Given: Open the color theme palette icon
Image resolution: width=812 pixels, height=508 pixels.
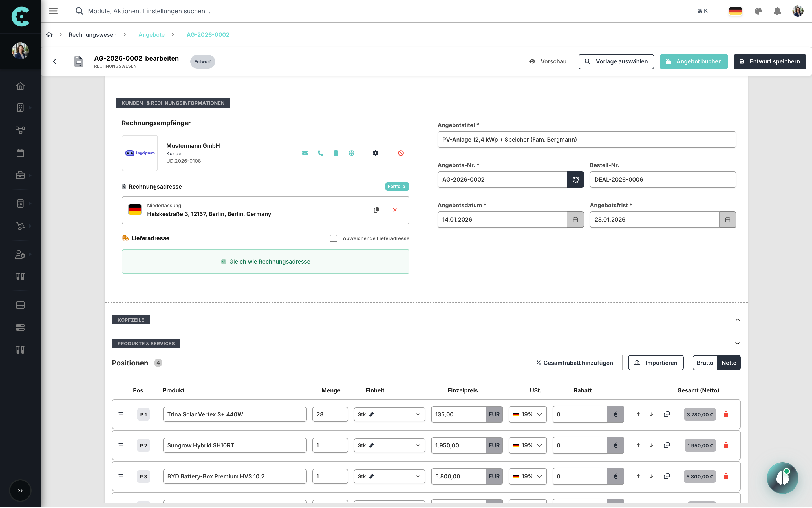Looking at the screenshot, I should coord(758,11).
